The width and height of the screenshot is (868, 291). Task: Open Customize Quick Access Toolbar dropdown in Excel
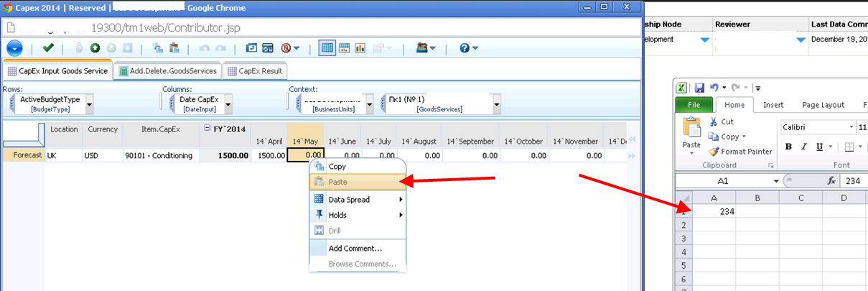757,88
